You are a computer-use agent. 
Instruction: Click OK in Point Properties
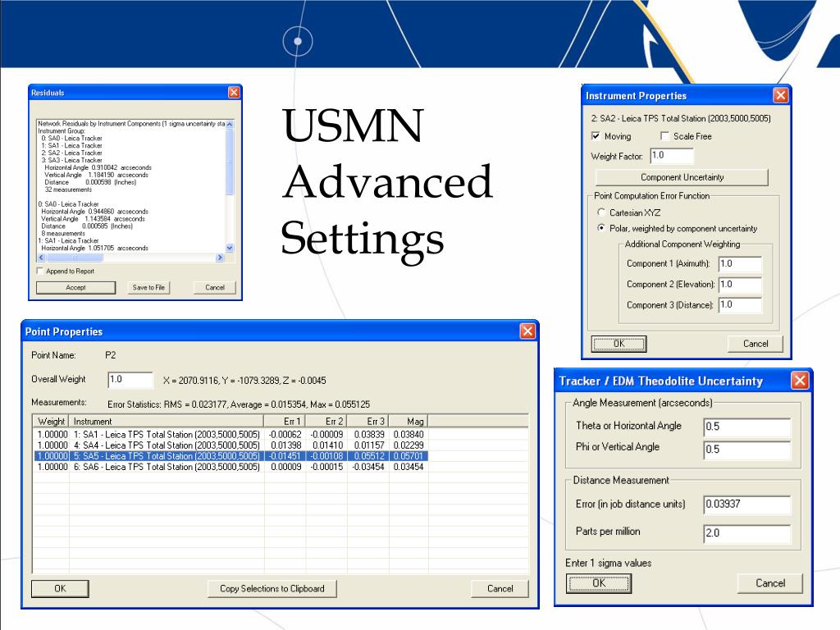pos(60,588)
